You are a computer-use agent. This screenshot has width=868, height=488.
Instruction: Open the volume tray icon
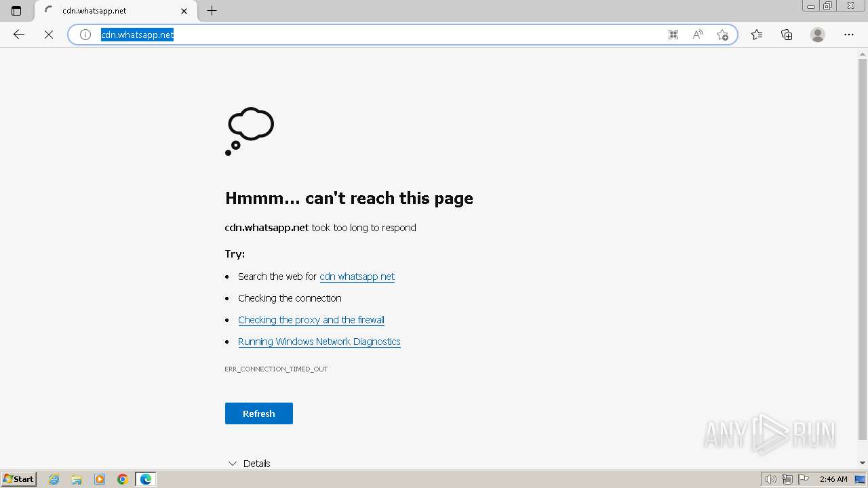[x=770, y=479]
